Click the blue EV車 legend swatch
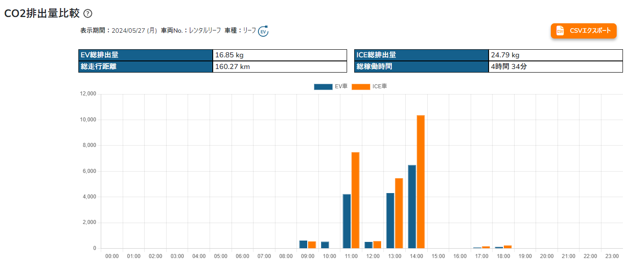 (x=323, y=86)
